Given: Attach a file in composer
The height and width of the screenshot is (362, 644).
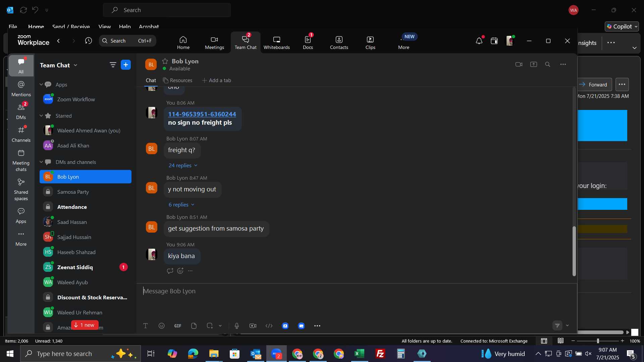Looking at the screenshot, I should pos(194,326).
